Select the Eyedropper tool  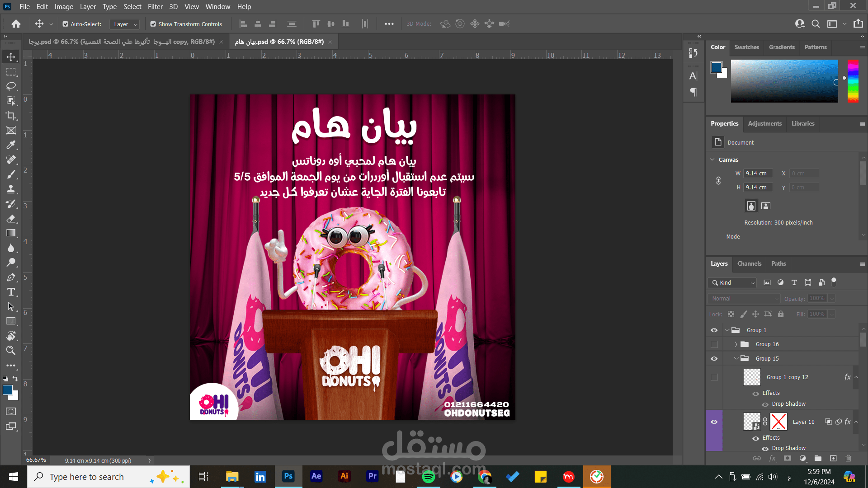11,145
